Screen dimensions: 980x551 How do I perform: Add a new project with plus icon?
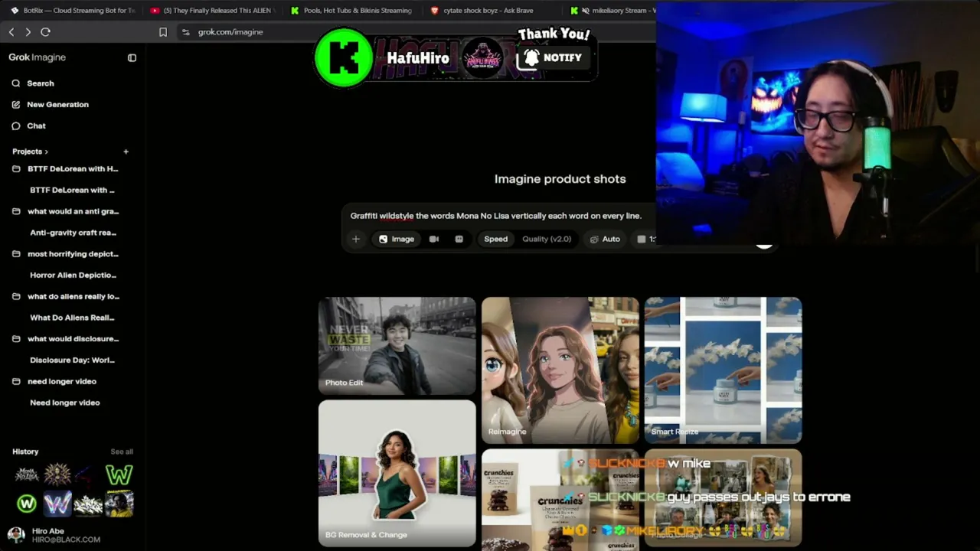point(126,152)
